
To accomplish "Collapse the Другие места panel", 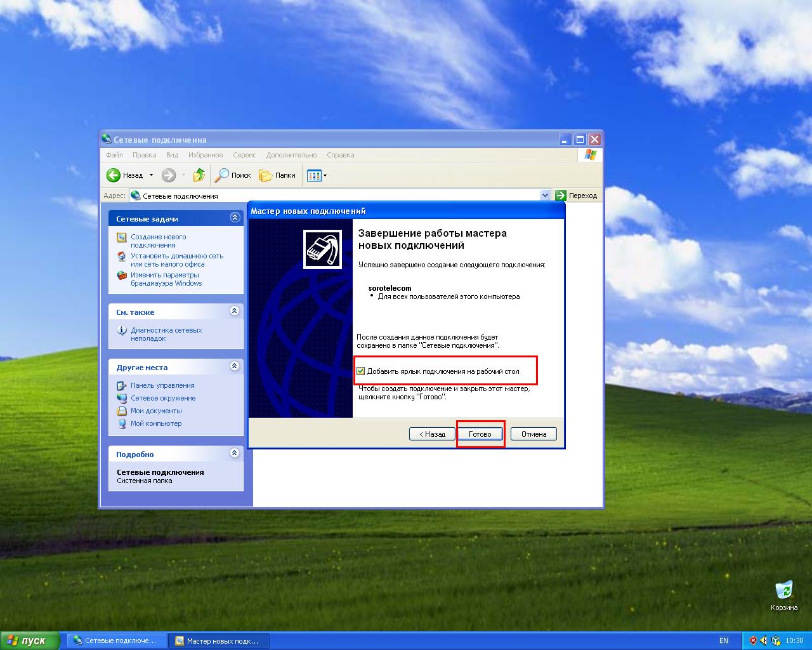I will [235, 366].
